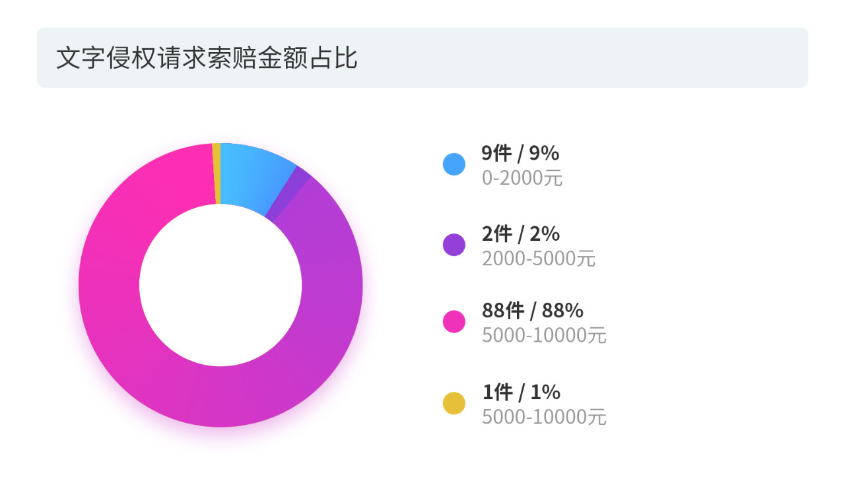This screenshot has width=845, height=504.
Task: Select the thin yellow donut slice
Action: (217, 173)
